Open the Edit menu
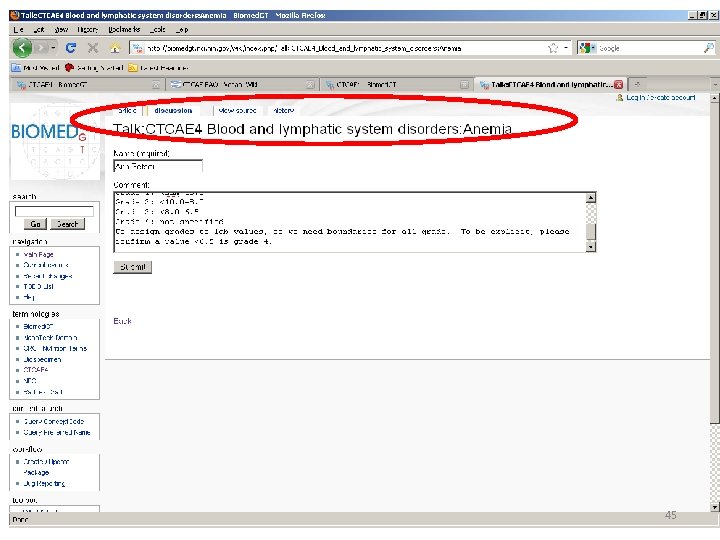720x540 pixels. (39, 29)
